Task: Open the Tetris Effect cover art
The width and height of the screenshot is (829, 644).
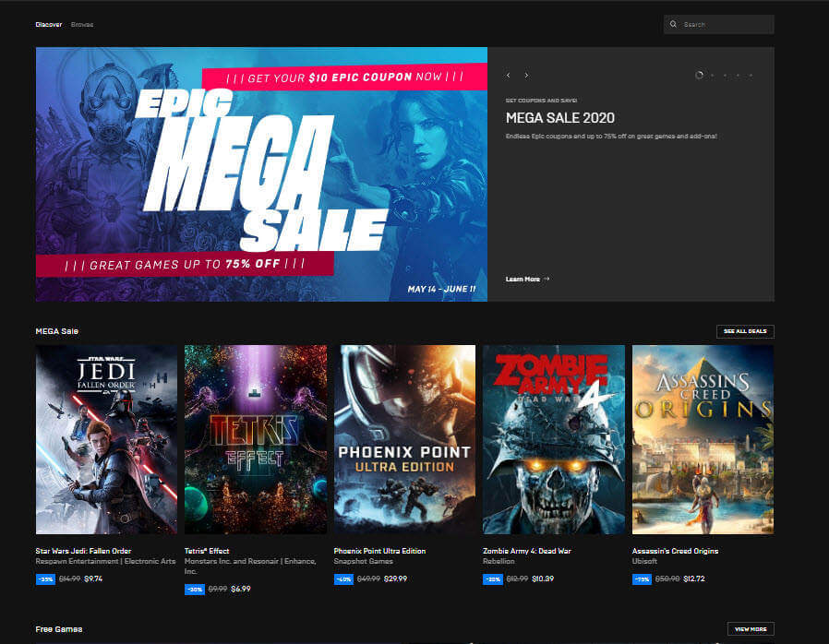Action: (256, 439)
